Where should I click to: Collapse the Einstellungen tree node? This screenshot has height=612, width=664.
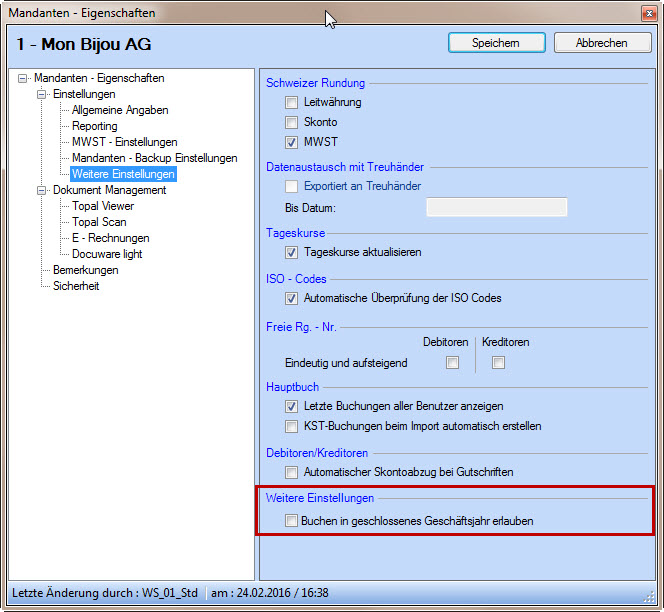pyautogui.click(x=42, y=94)
